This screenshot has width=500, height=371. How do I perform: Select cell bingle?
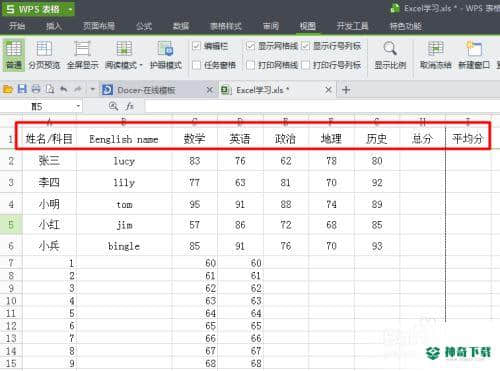point(124,246)
